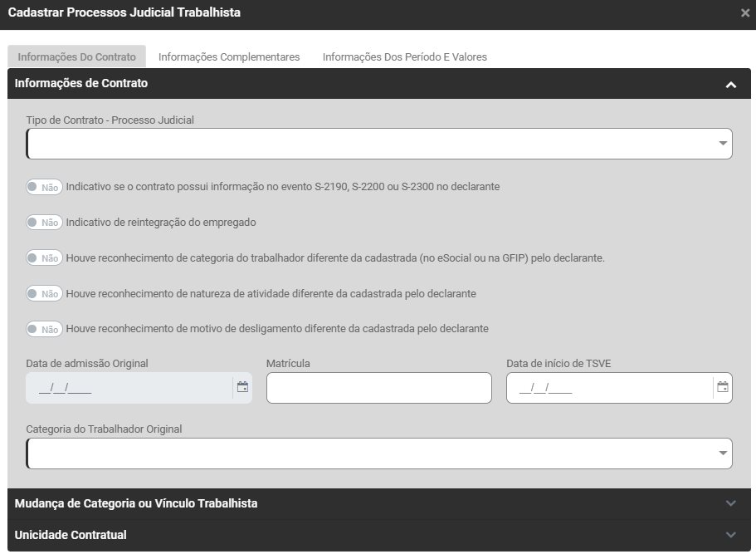The image size is (756, 554).
Task: Toggle reconhecimento de categoria do trabalhador switch
Action: pyautogui.click(x=43, y=258)
